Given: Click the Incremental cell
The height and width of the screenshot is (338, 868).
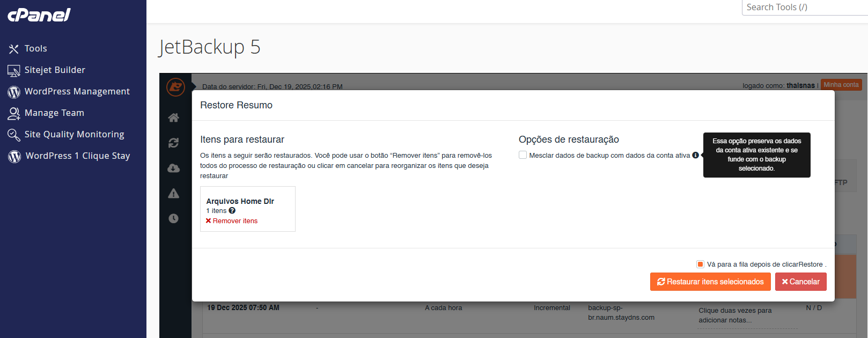Looking at the screenshot, I should tap(552, 308).
